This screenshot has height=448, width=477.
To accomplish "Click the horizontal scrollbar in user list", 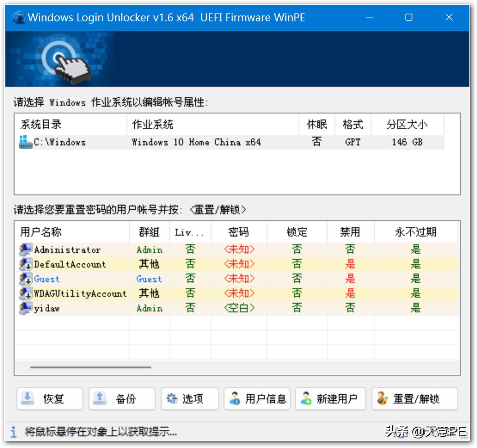I will (x=91, y=367).
